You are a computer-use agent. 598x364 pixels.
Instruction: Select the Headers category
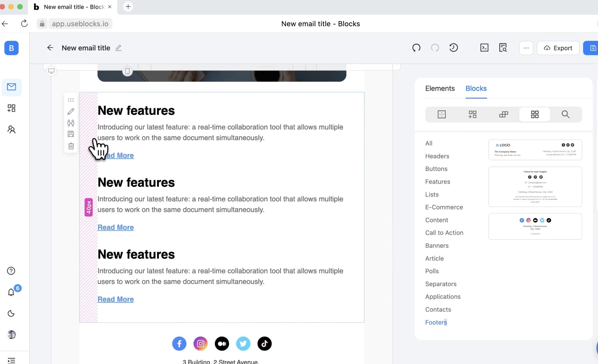(x=437, y=156)
